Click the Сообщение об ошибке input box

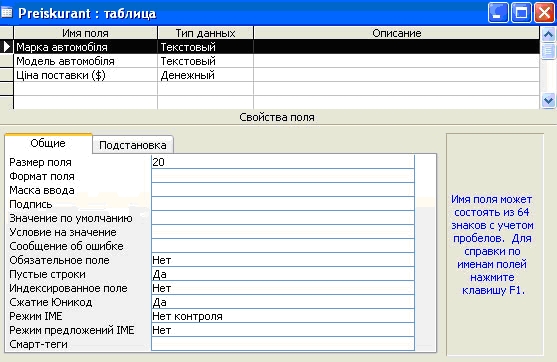[x=283, y=246]
